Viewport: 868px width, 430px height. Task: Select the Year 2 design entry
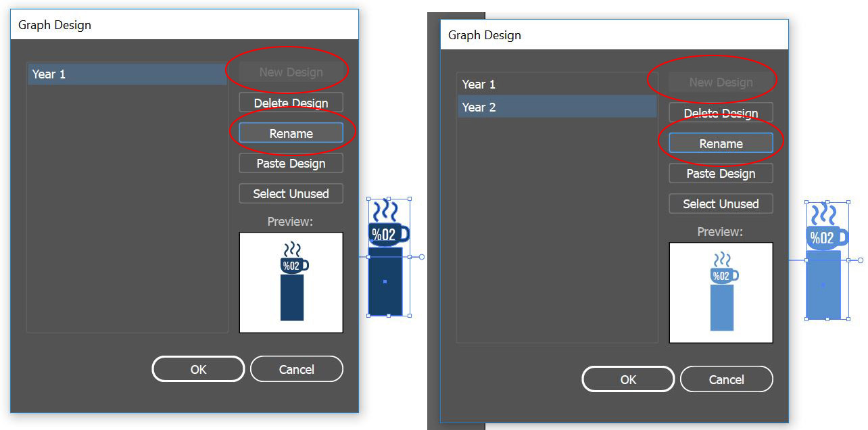point(556,107)
